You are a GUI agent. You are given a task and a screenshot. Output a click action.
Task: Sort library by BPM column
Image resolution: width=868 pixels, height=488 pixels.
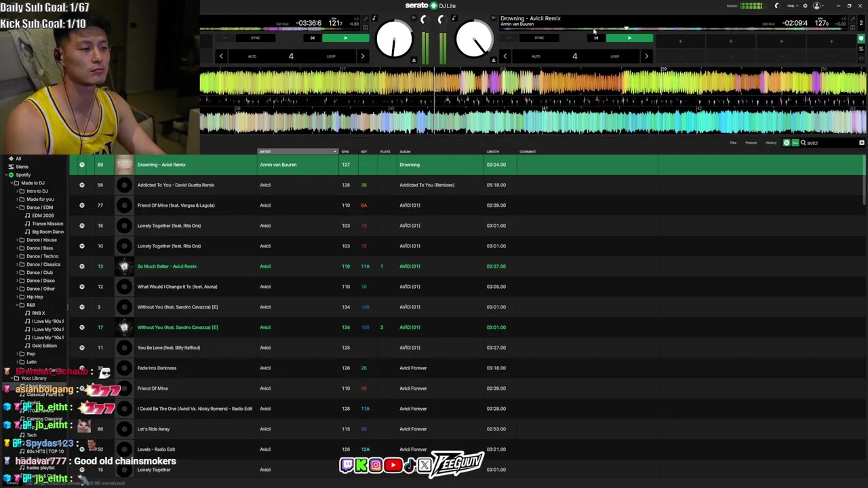(345, 152)
